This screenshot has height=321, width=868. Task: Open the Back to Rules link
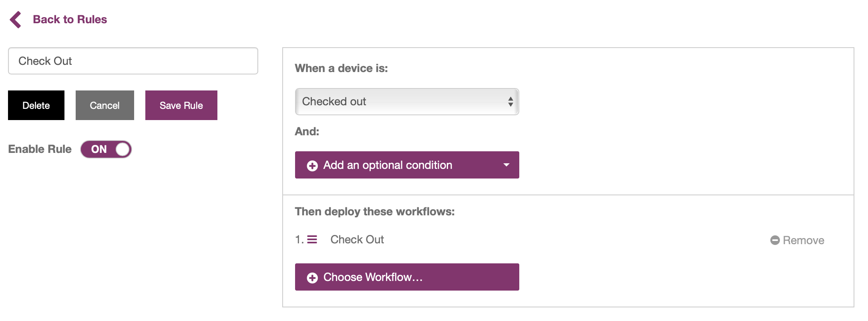(70, 19)
